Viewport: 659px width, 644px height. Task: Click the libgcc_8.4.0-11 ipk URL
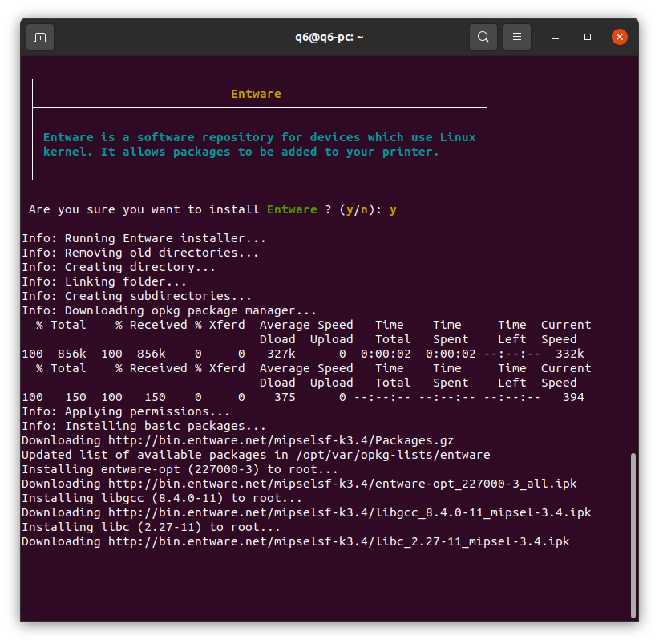tap(350, 512)
